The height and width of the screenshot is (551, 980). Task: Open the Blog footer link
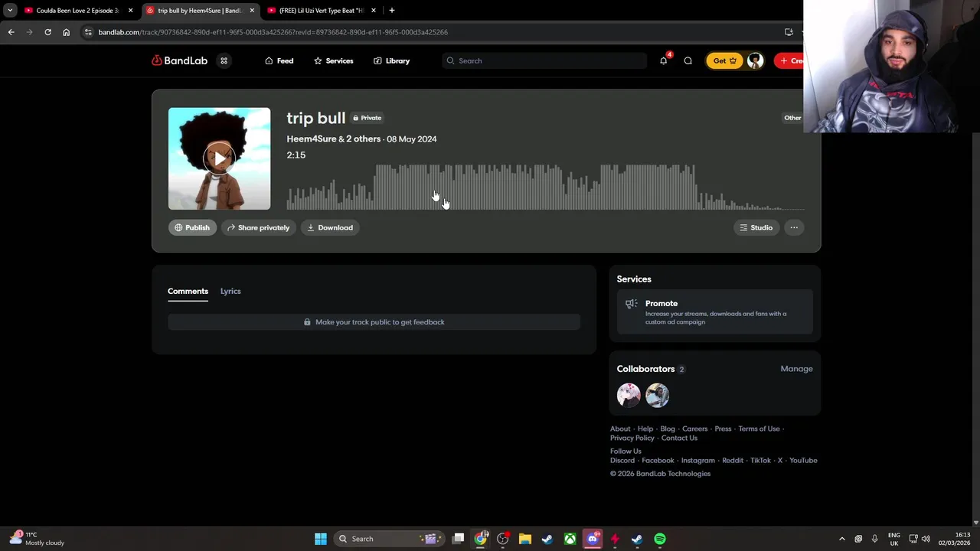coord(668,429)
